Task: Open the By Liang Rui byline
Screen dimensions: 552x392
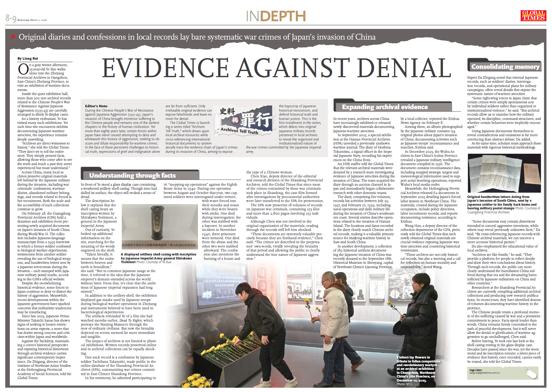Action: pos(27,57)
